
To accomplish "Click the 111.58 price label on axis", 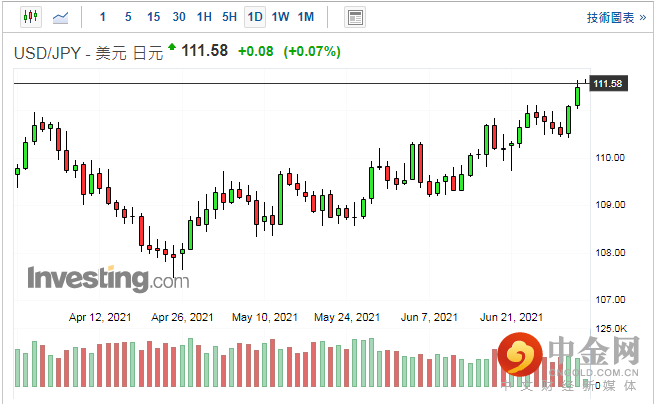I will click(x=608, y=84).
